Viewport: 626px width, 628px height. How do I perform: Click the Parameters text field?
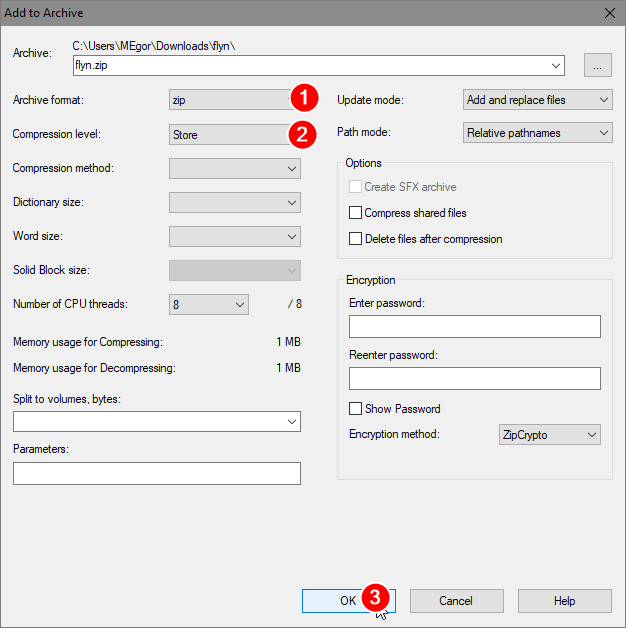pos(157,473)
